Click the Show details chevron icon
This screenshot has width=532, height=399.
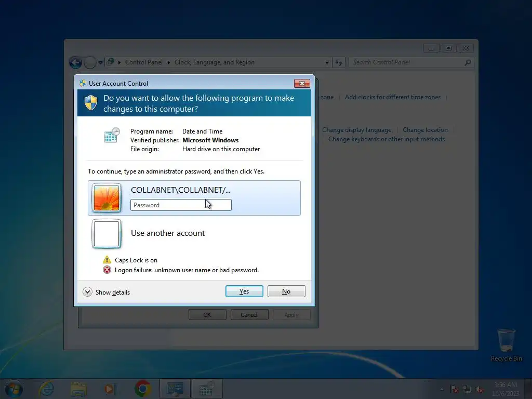[x=87, y=292]
